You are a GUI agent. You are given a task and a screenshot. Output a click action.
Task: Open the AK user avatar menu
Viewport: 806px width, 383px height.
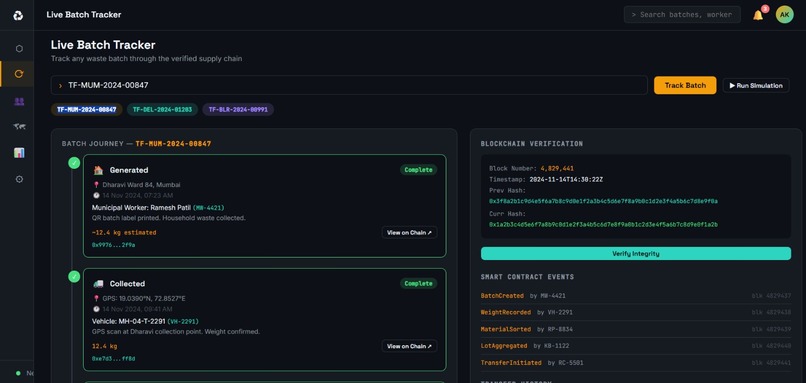point(784,15)
